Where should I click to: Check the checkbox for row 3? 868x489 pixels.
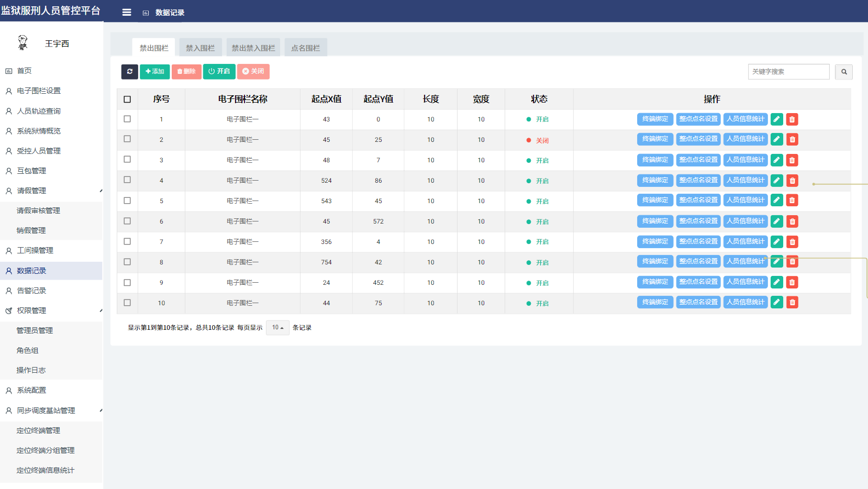pos(127,160)
